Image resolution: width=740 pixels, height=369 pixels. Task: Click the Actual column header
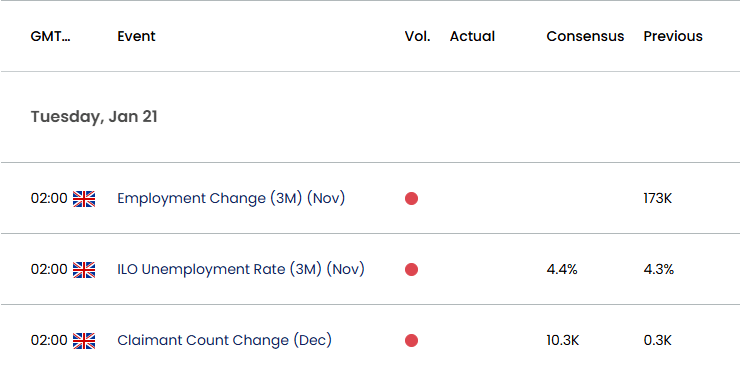472,36
